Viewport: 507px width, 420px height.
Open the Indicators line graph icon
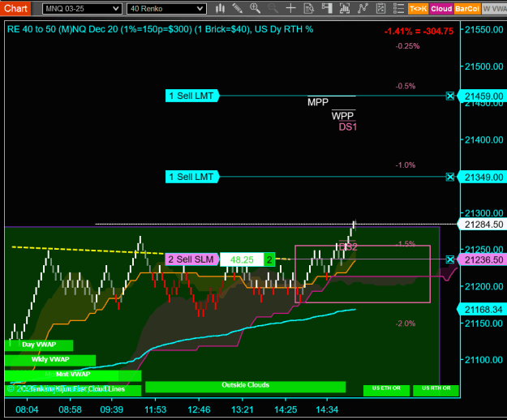tap(363, 8)
